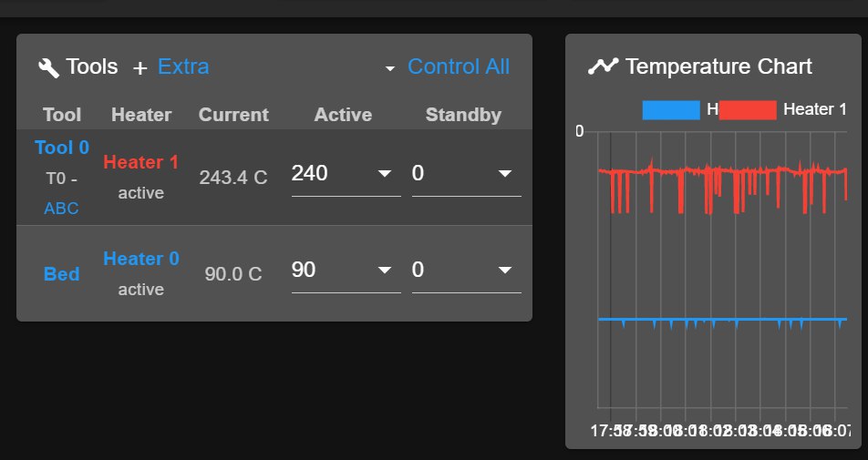
Task: Open the Tool 0 active temperature dropdown
Action: point(384,174)
